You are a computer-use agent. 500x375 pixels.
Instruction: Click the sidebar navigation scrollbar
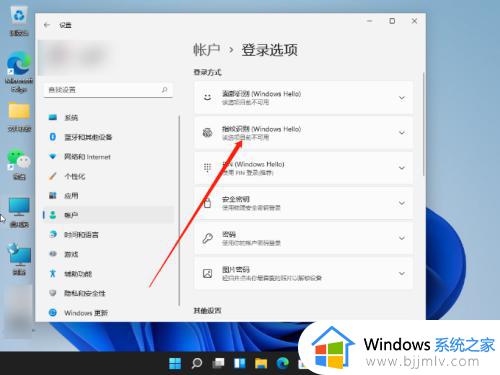[179, 210]
